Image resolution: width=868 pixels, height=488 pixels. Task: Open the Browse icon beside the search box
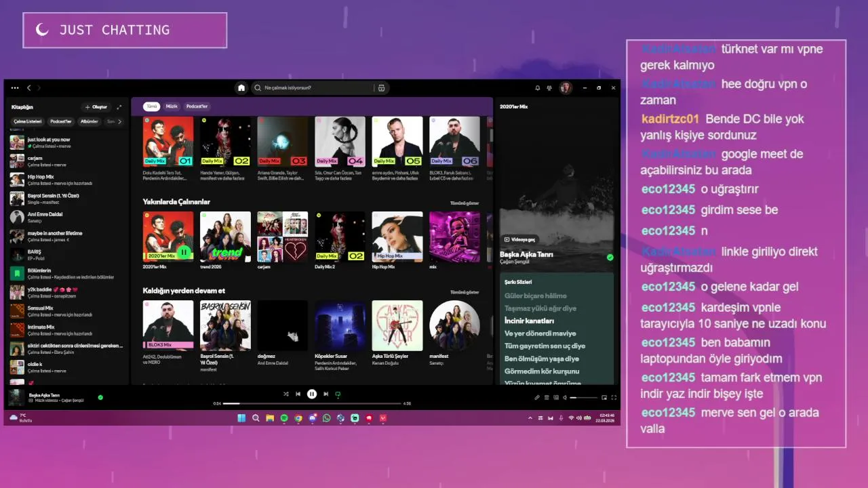tap(381, 87)
